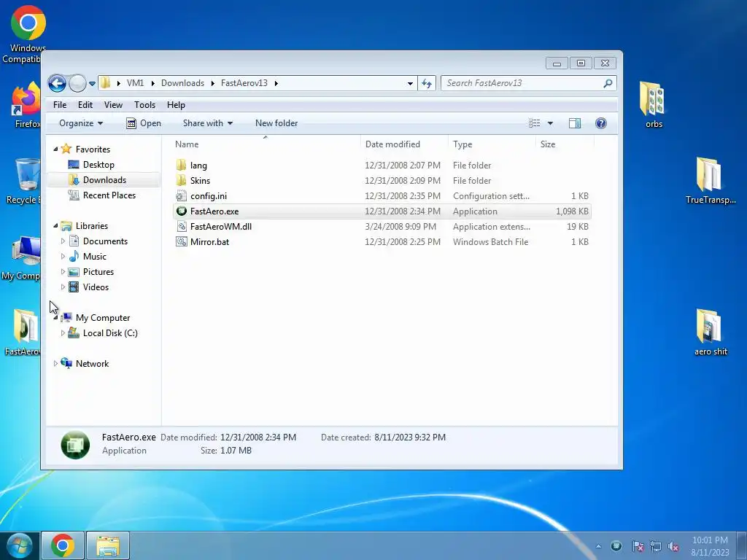Click the Back navigation arrow
This screenshot has width=747, height=560.
(57, 83)
